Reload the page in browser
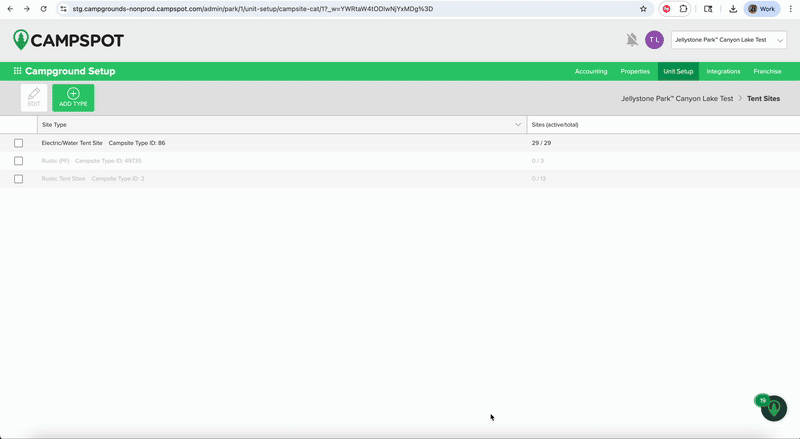This screenshot has width=800, height=439. [x=43, y=8]
